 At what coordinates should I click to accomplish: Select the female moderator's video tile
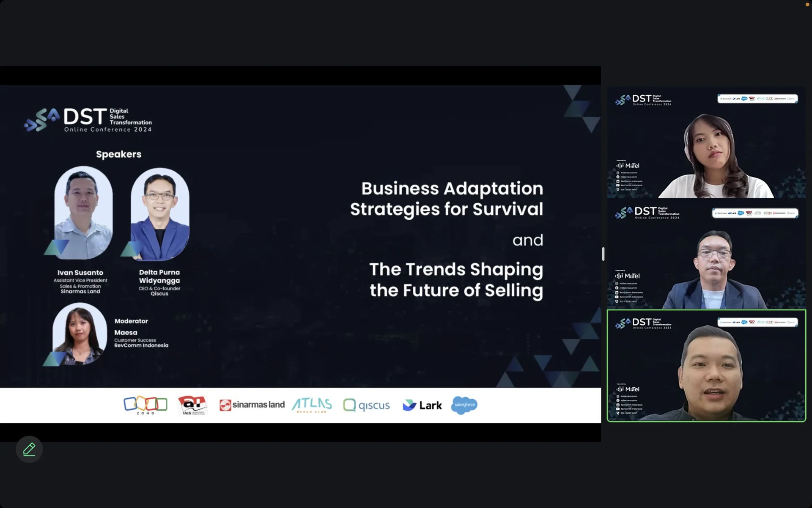(706, 143)
